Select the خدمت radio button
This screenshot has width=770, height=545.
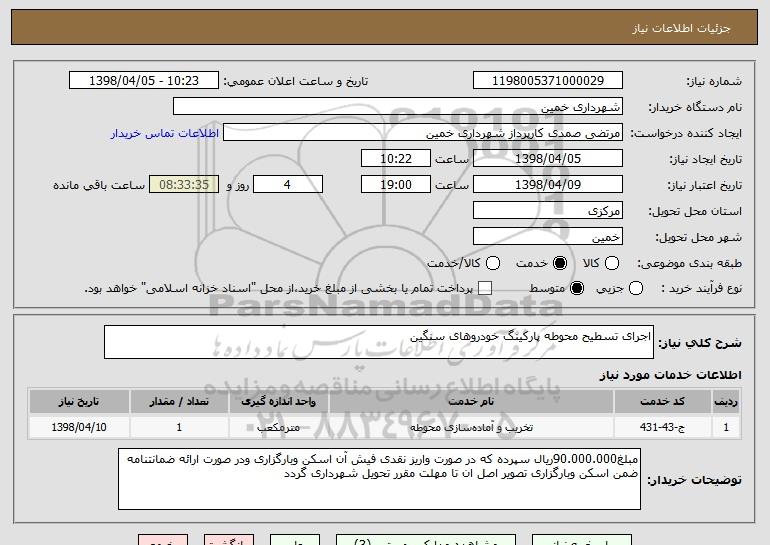tap(560, 263)
